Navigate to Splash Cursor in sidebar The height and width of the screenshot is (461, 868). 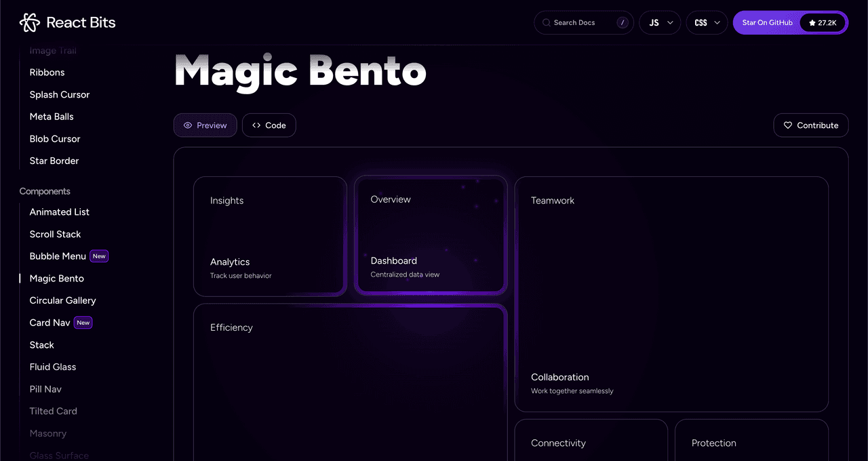[59, 95]
